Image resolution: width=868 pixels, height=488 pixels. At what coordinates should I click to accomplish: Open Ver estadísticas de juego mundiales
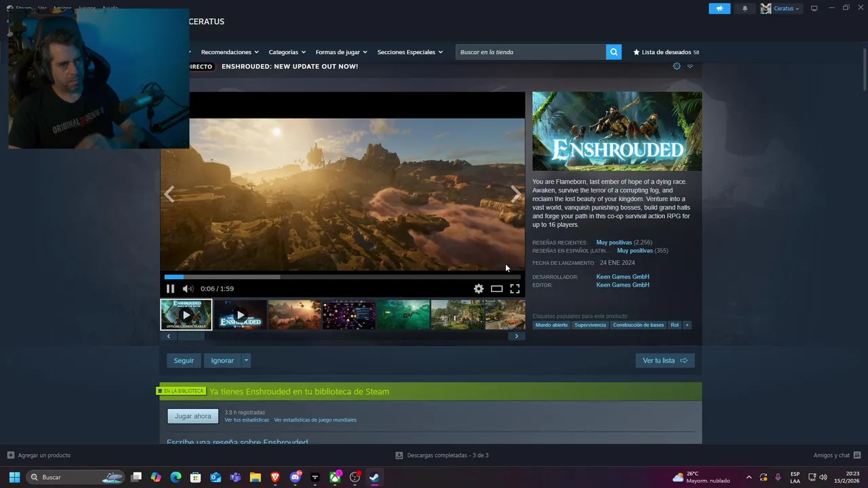pos(315,420)
